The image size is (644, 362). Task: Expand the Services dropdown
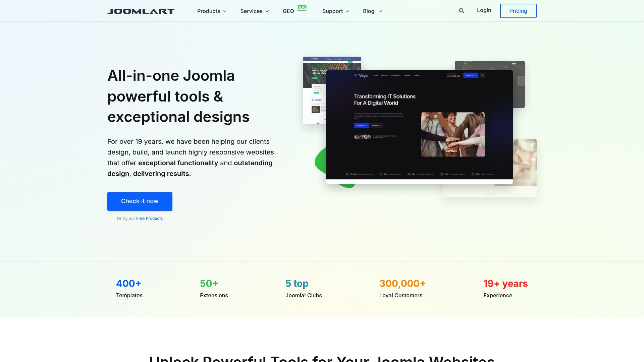[x=254, y=11]
